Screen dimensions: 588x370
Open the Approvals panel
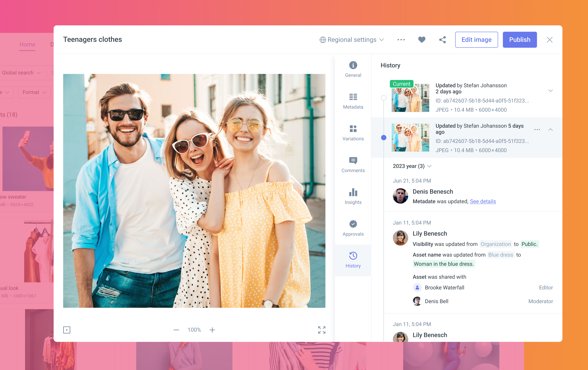353,228
